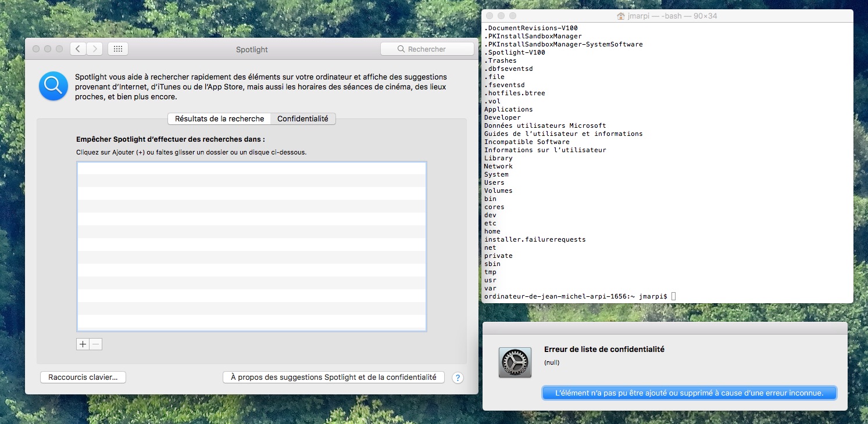Viewport: 868px width, 424px height.
Task: Click "var" in Terminal listing
Action: tap(490, 288)
